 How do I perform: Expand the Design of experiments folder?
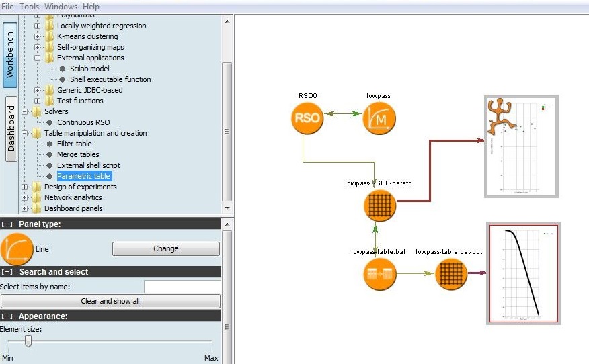pyautogui.click(x=26, y=187)
